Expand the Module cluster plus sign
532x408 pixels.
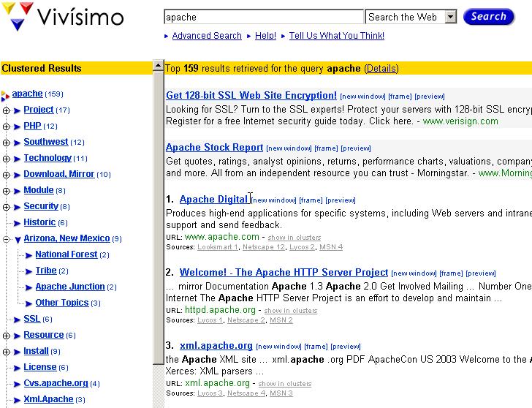pos(6,191)
